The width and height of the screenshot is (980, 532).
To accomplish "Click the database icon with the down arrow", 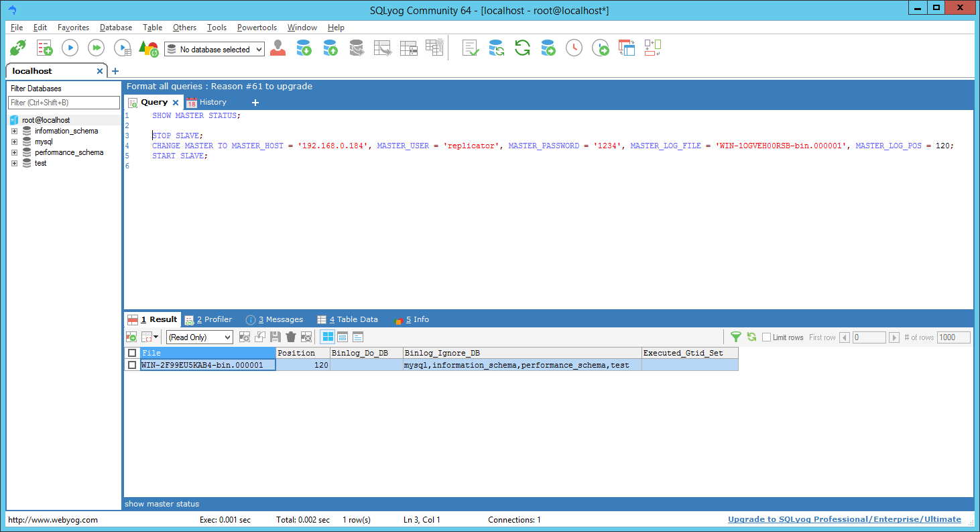I will point(304,48).
